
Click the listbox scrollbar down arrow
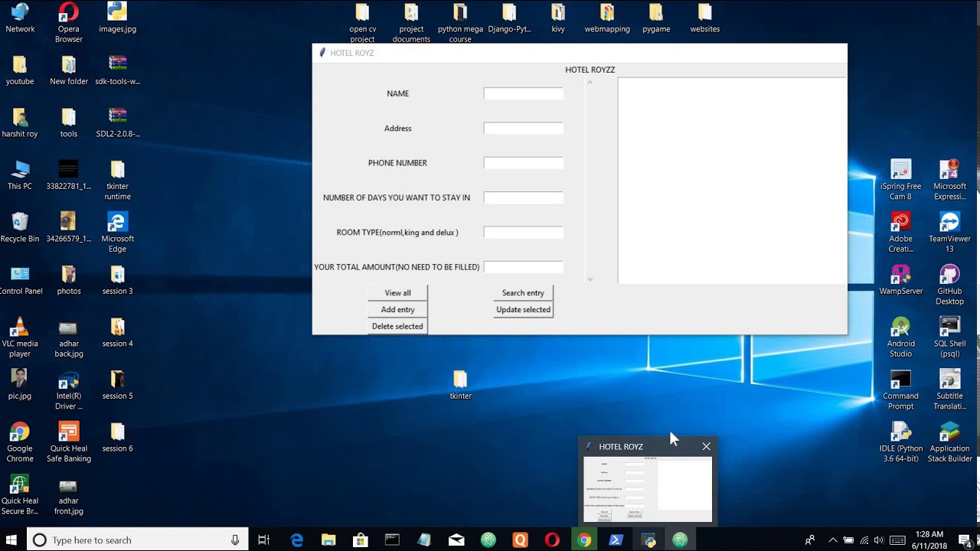590,279
